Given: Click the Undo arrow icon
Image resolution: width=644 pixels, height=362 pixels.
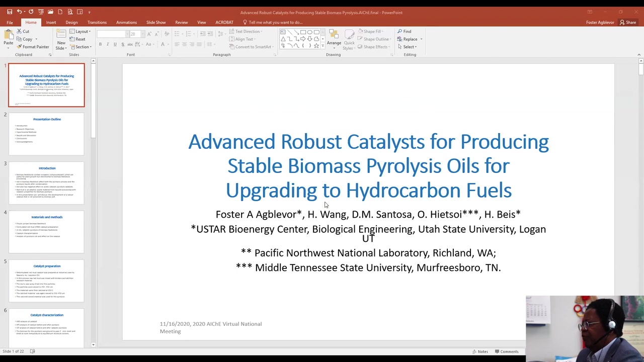Looking at the screenshot, I should coord(20,12).
